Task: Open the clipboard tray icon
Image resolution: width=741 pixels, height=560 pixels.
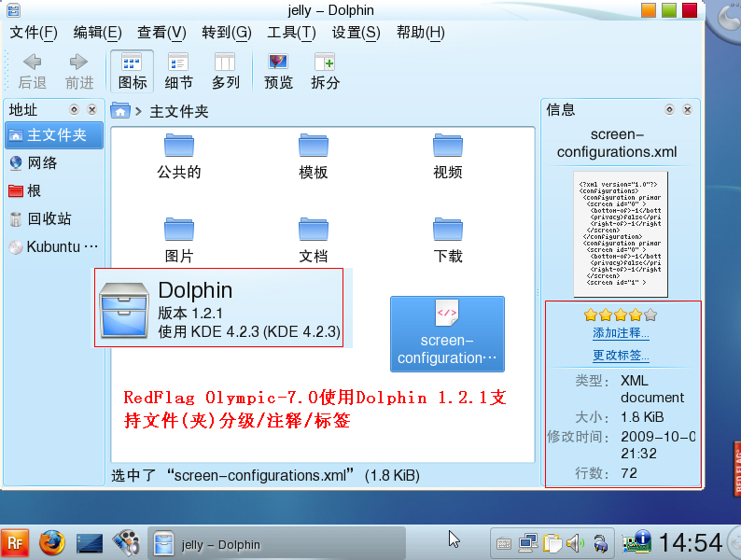Action: point(552,543)
